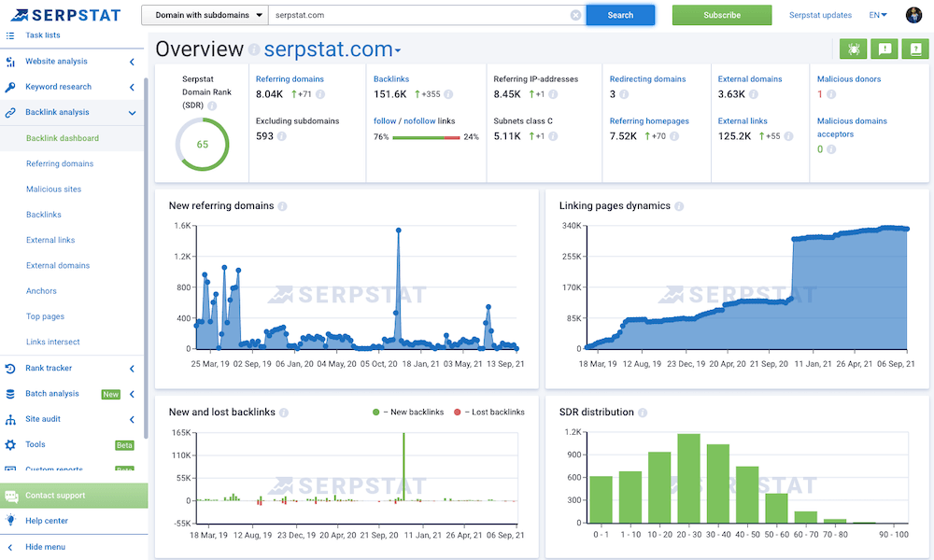
Task: Click the tall spike in New and lost backlinks
Action: click(403, 467)
